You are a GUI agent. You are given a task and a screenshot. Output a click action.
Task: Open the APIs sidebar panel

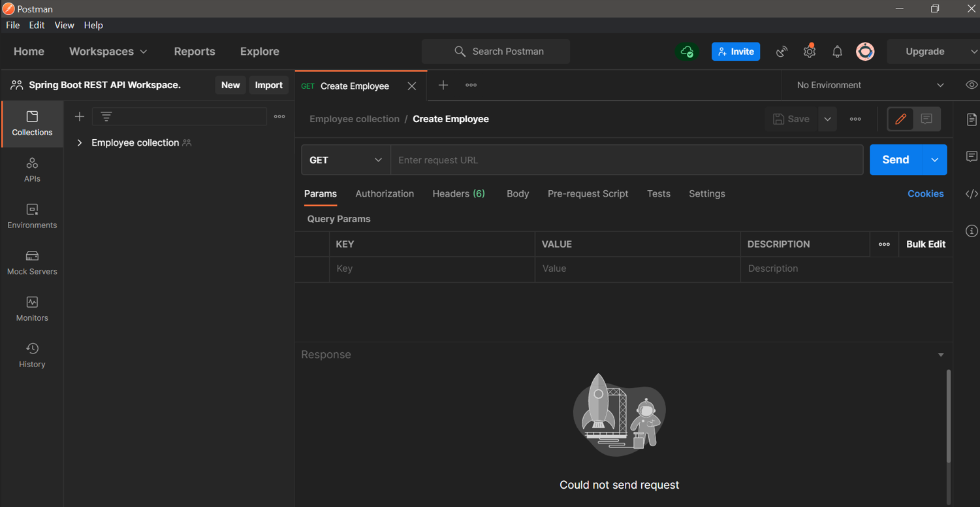tap(32, 170)
